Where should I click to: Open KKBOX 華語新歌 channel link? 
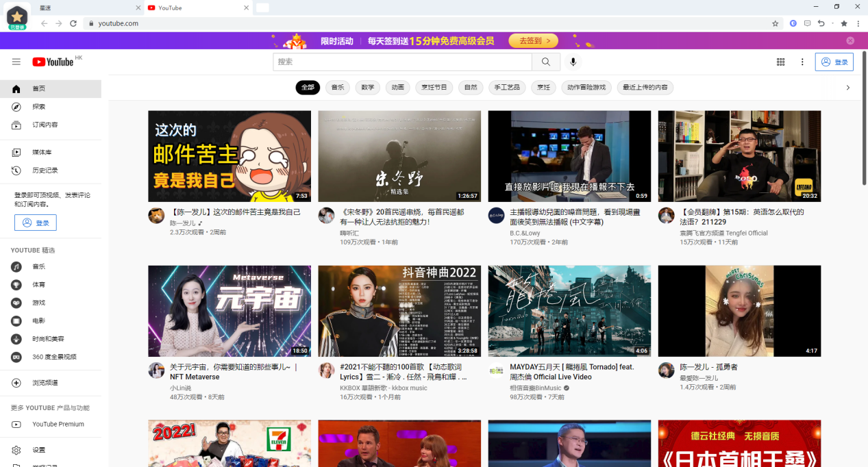[384, 388]
